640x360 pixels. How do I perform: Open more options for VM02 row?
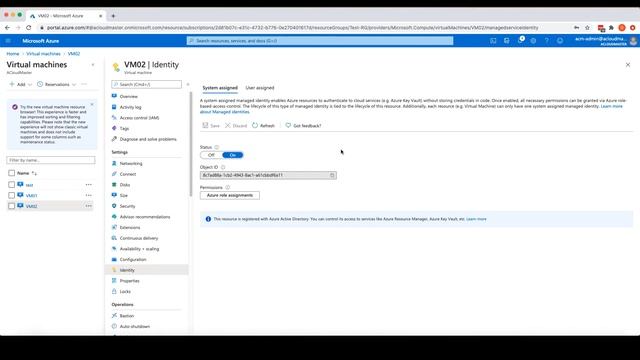coord(89,206)
